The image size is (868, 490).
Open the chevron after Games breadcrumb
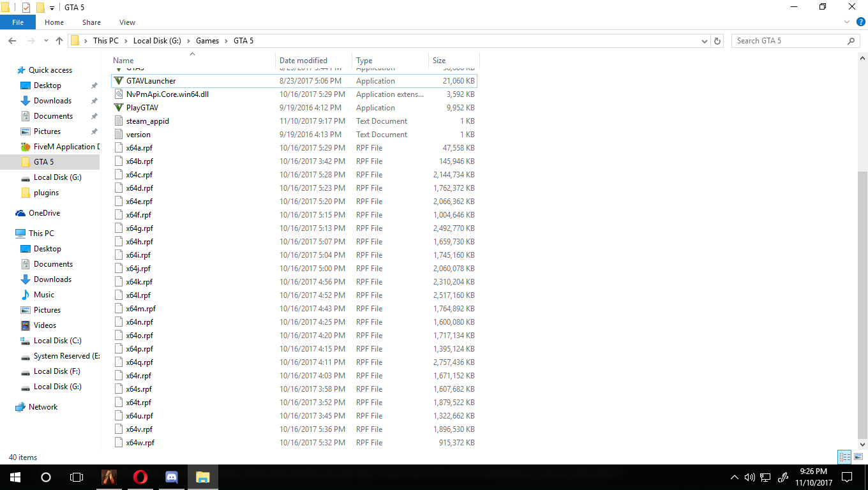point(226,41)
